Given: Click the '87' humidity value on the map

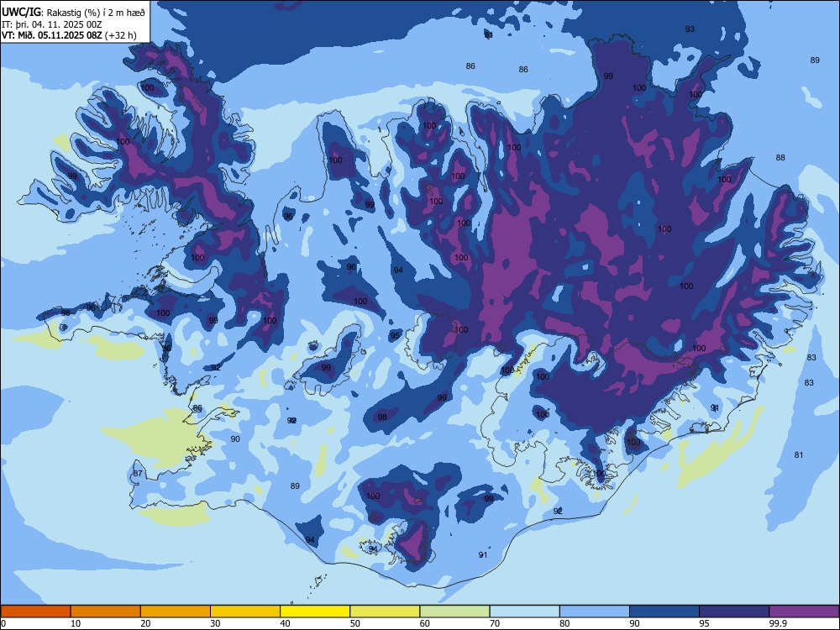Looking at the screenshot, I should (x=139, y=473).
